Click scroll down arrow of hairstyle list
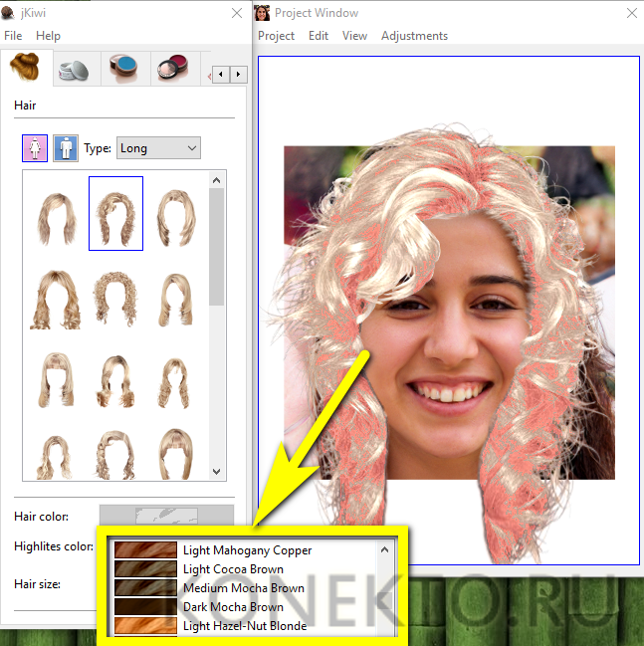 pyautogui.click(x=217, y=473)
